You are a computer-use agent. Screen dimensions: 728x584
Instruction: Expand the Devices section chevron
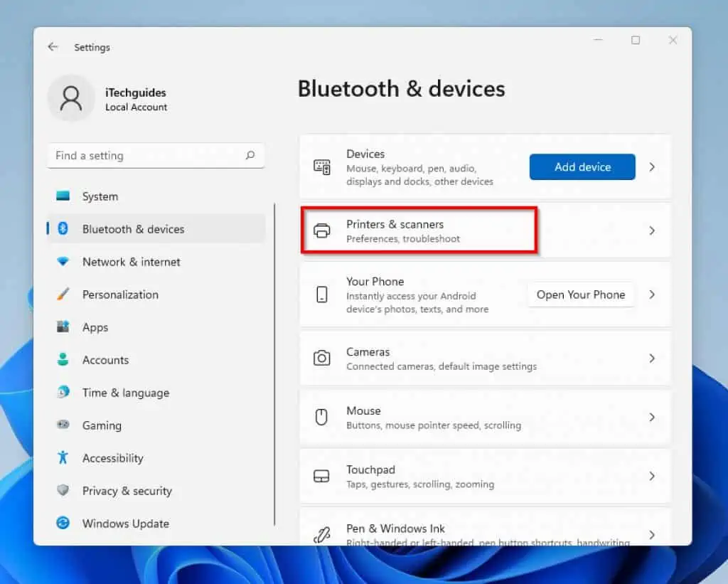[651, 166]
